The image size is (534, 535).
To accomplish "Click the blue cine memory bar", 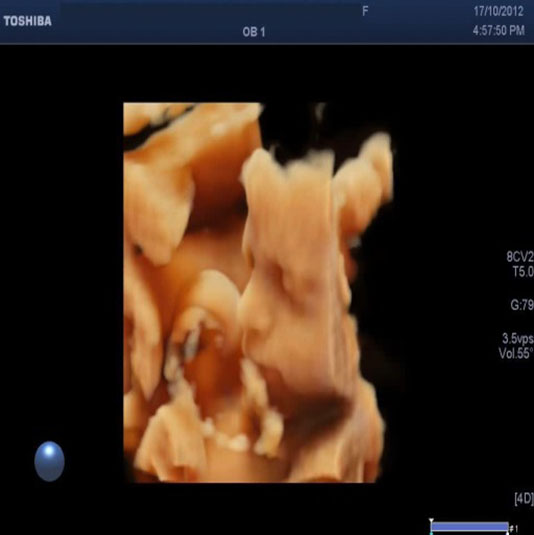I will [x=470, y=526].
